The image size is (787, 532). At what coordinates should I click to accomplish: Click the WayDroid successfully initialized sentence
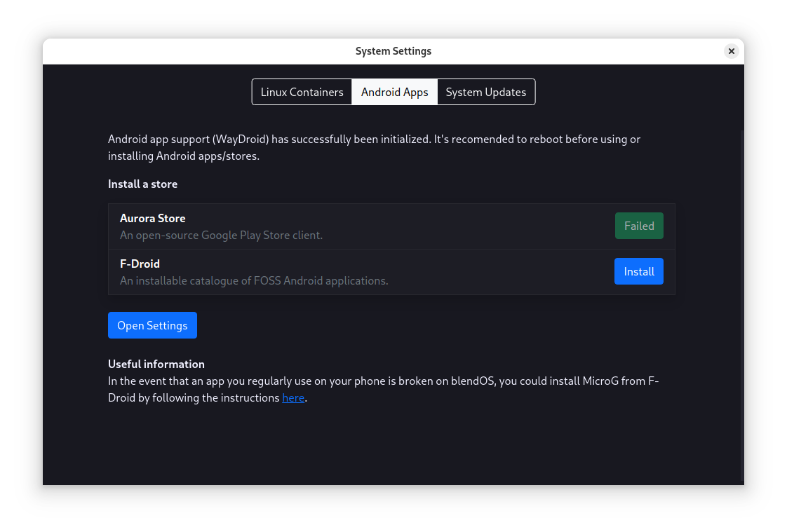pyautogui.click(x=269, y=139)
